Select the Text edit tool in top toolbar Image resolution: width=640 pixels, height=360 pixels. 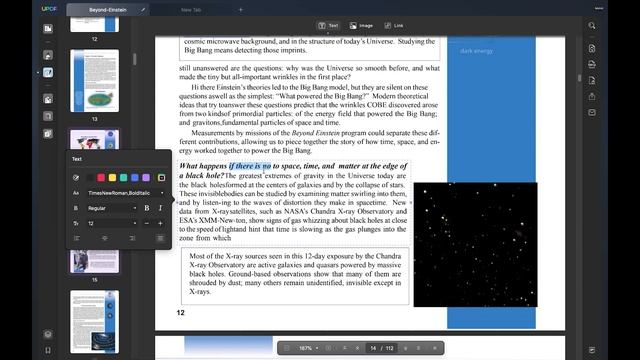328,26
